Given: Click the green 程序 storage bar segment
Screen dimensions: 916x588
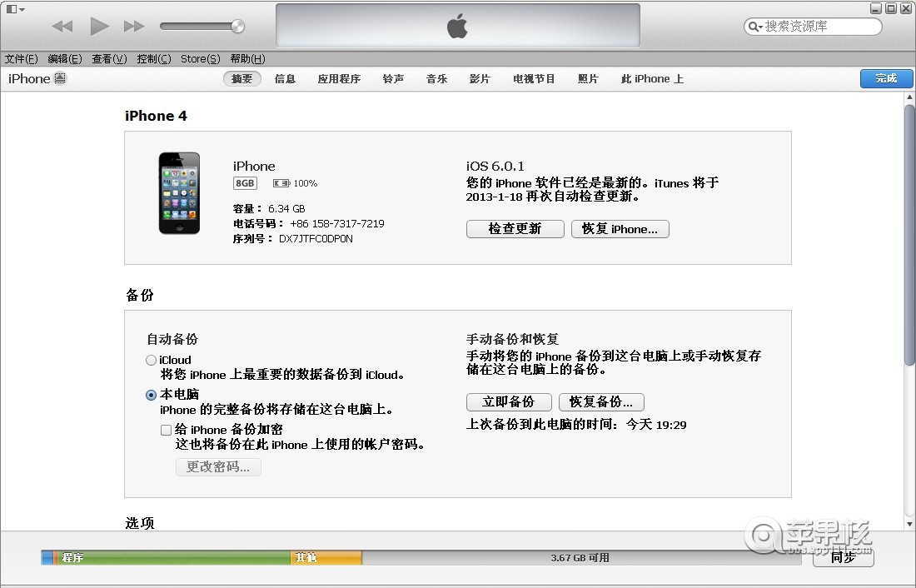Looking at the screenshot, I should pyautogui.click(x=174, y=558).
